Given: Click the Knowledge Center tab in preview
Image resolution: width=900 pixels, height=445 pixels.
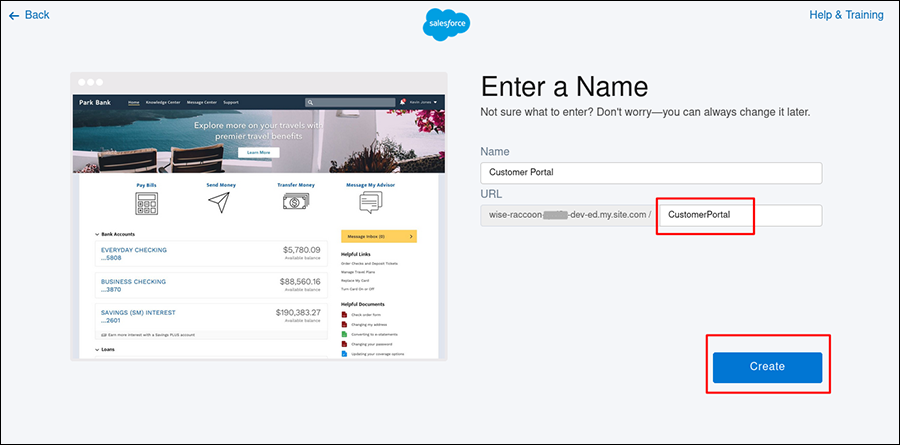Looking at the screenshot, I should click(x=163, y=102).
